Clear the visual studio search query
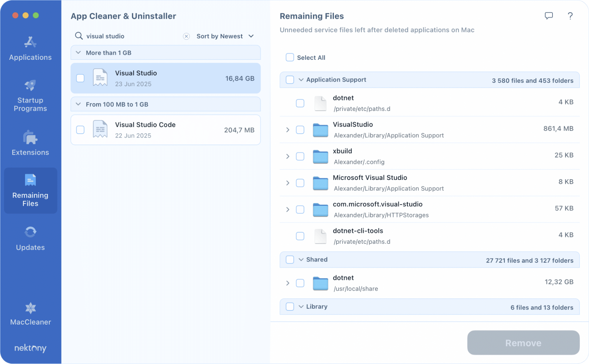 click(x=186, y=36)
